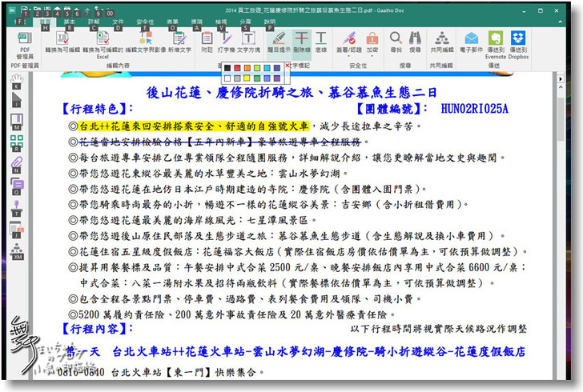Screen dimensions: 583x392
Task: Click the 加密 encrypt lock icon
Action: click(372, 38)
